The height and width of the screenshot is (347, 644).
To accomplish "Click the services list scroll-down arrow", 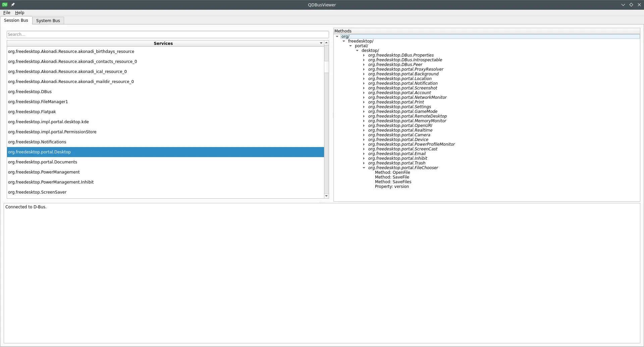I will click(326, 196).
